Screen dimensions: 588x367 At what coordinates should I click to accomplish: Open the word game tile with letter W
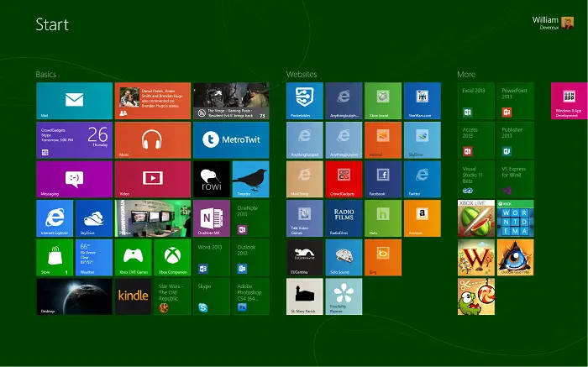tap(476, 258)
